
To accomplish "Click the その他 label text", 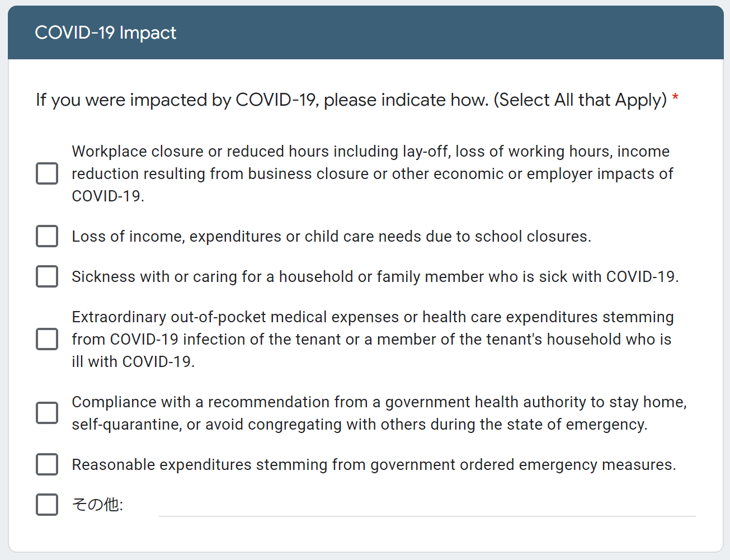I will pos(97,505).
